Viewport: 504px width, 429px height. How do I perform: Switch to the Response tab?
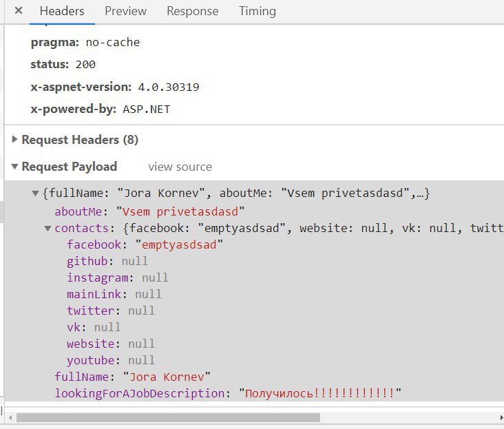(x=192, y=11)
